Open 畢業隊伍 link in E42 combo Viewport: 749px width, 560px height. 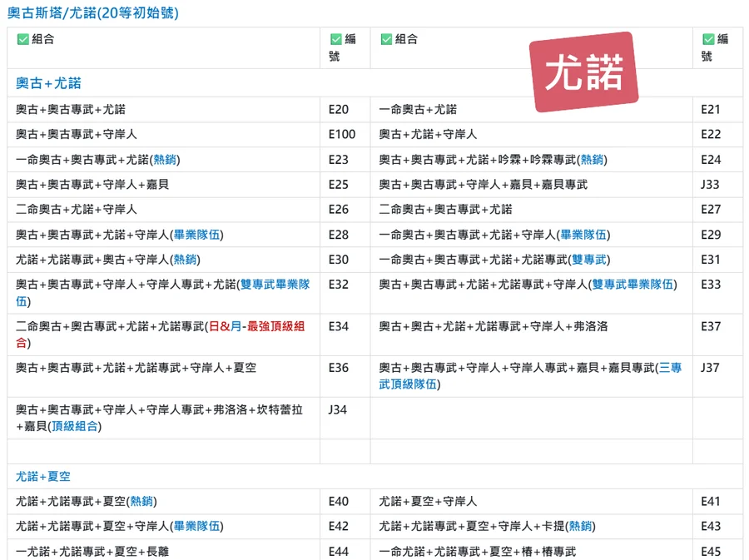pyautogui.click(x=196, y=526)
